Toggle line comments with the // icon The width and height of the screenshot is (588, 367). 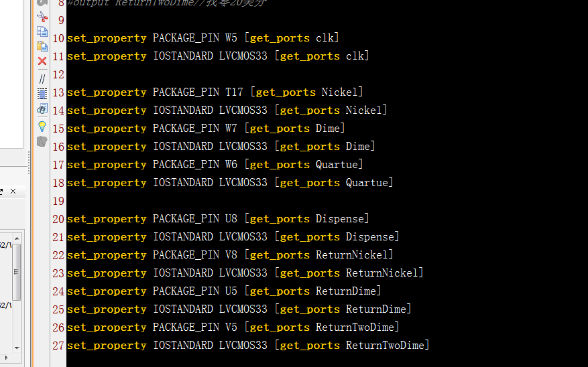pyautogui.click(x=42, y=78)
